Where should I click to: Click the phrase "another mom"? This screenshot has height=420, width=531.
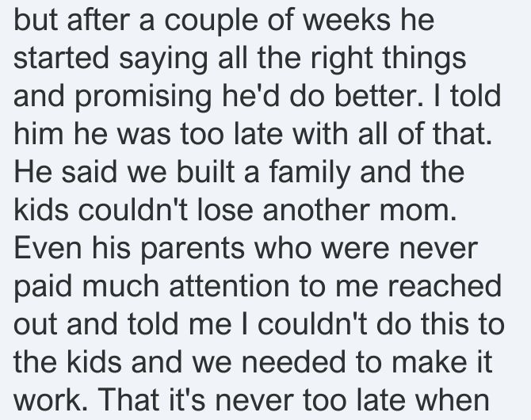(x=359, y=212)
